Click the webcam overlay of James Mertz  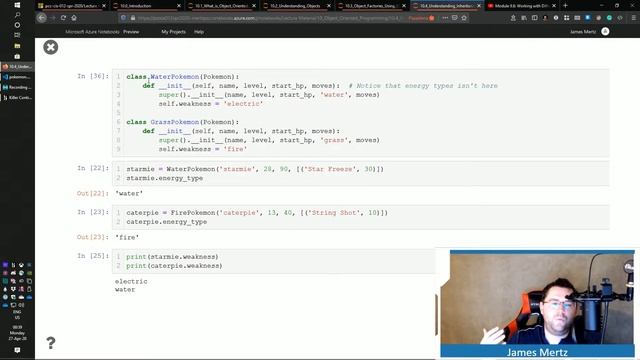(537, 304)
